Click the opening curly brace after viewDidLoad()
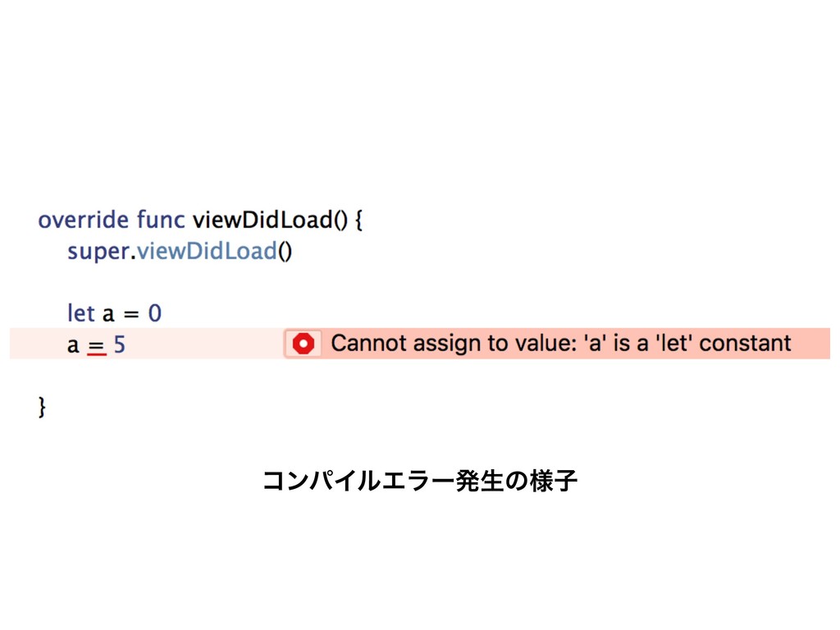This screenshot has height=630, width=840. [359, 221]
